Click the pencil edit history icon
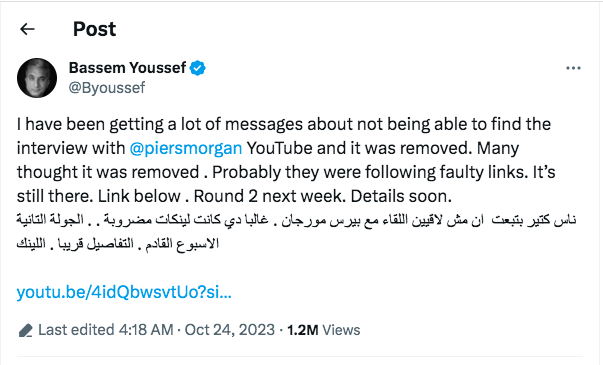 [x=26, y=330]
